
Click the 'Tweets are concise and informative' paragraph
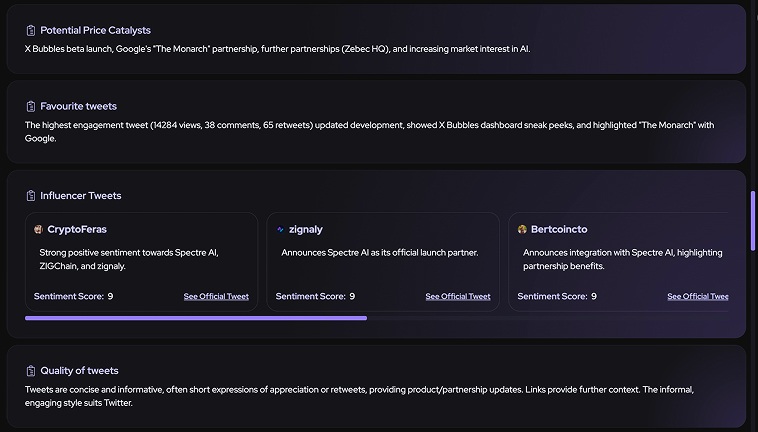[359, 396]
